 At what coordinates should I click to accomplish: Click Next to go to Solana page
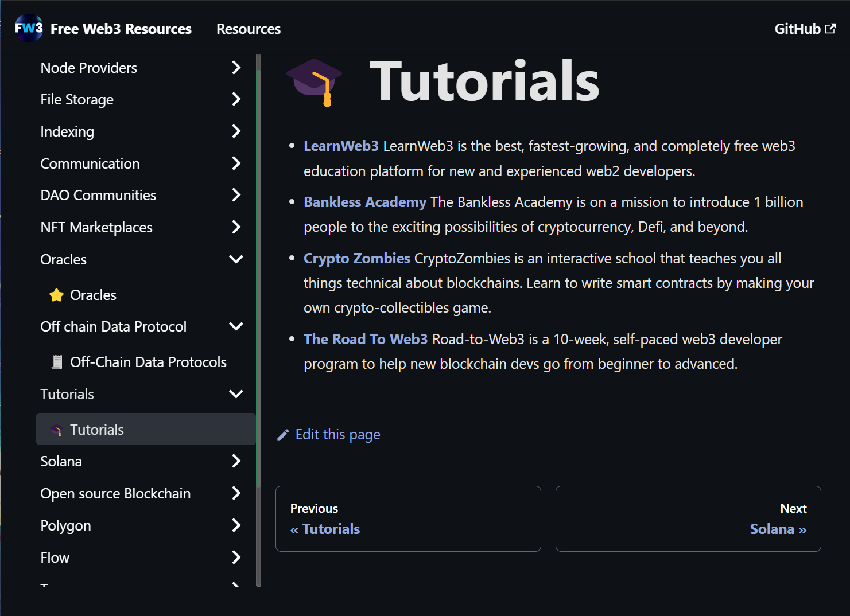[778, 529]
